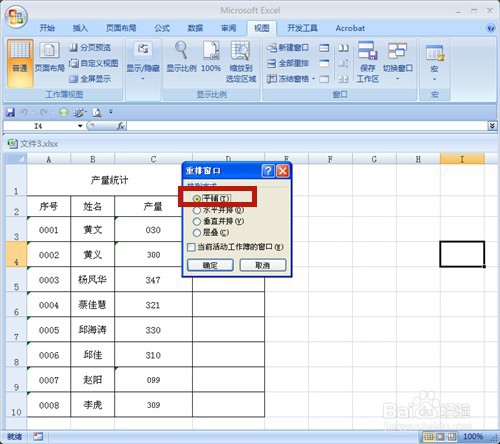
Task: Expand the quick access toolbar customize arrow
Action: click(111, 112)
